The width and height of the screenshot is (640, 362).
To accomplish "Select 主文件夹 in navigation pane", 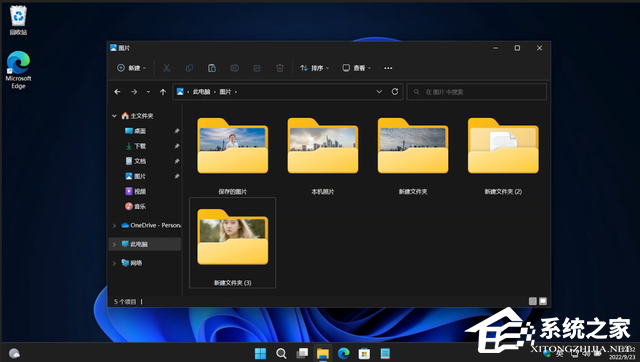I will [x=138, y=116].
